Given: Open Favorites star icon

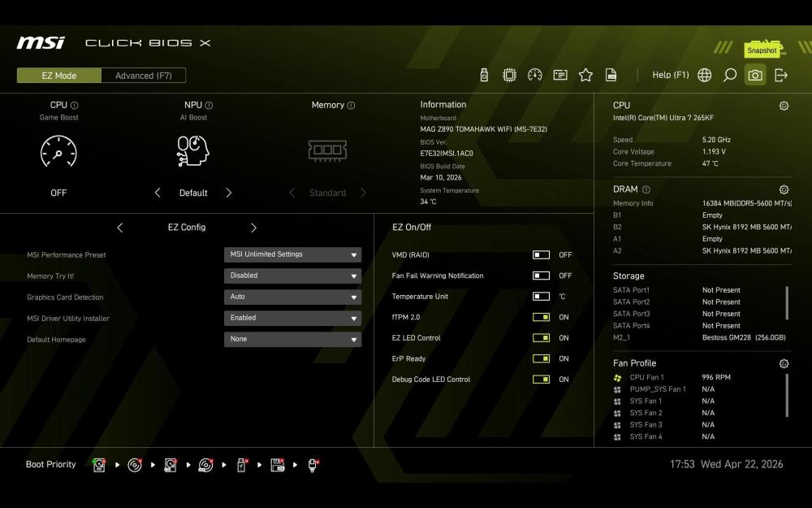Looking at the screenshot, I should (x=585, y=75).
